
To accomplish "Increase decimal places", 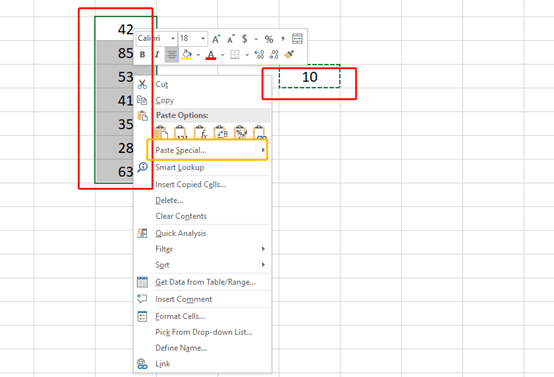I will (259, 55).
